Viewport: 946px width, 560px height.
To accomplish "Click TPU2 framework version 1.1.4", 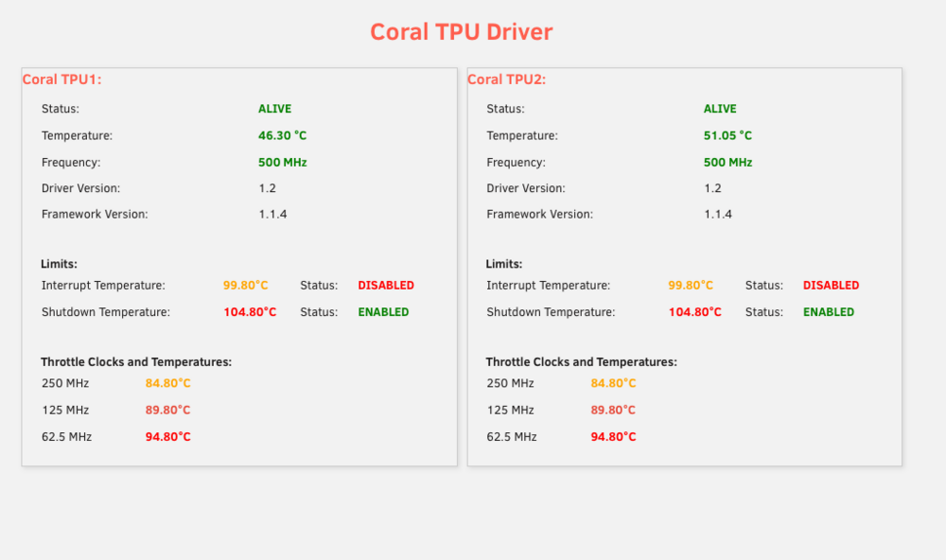I will pos(718,214).
